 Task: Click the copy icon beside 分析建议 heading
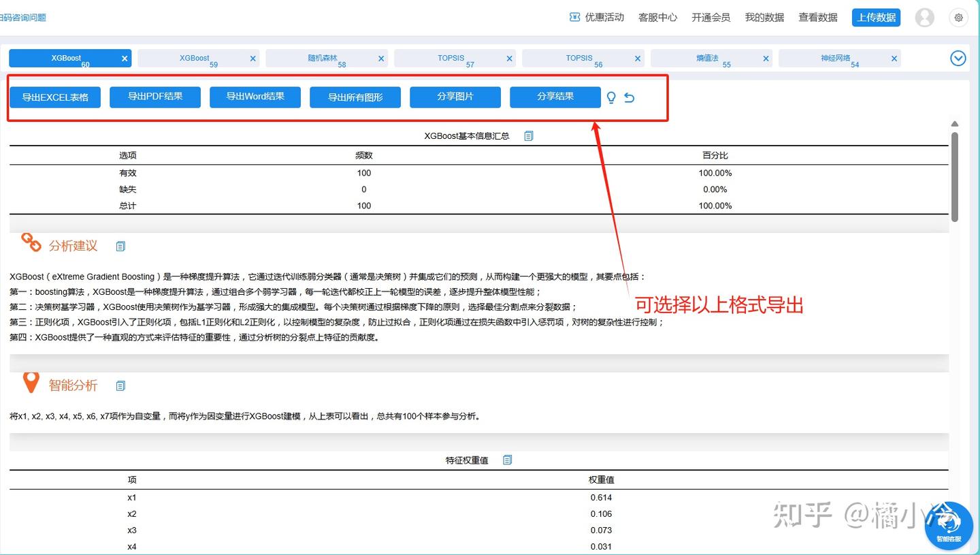click(x=120, y=246)
